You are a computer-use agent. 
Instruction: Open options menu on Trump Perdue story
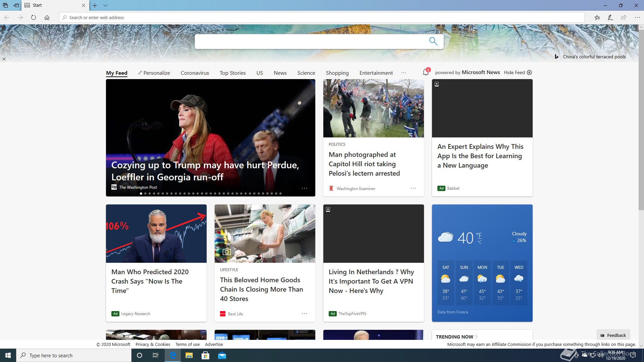point(305,188)
